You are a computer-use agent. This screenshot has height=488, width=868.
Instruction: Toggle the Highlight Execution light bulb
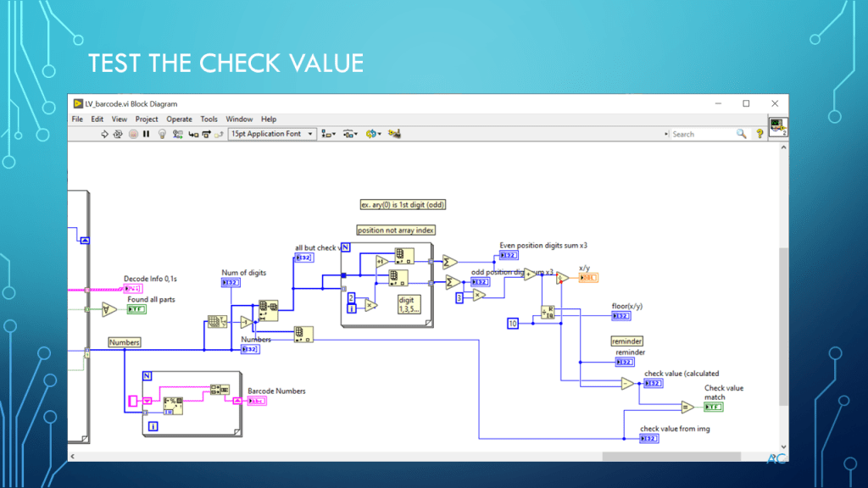coord(162,134)
